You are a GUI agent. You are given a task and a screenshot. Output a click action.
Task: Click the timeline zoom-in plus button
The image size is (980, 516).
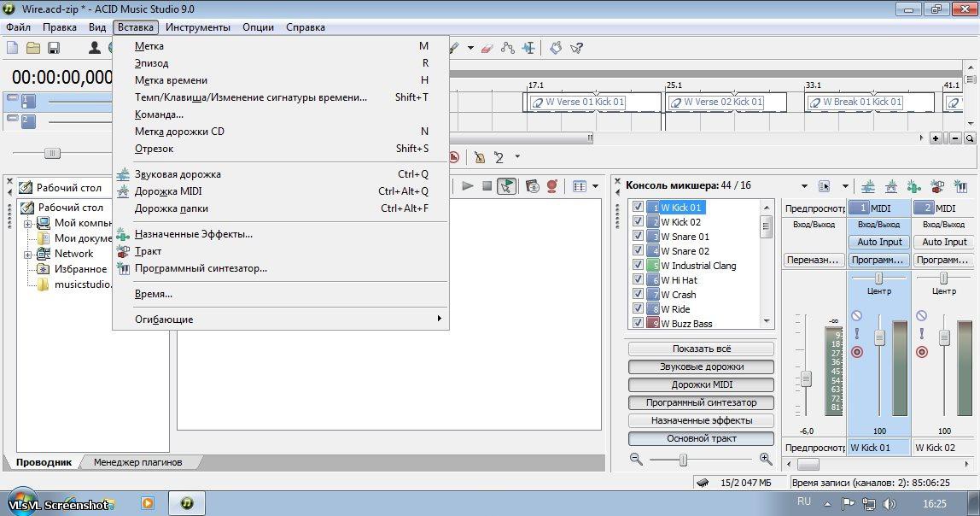[936, 138]
